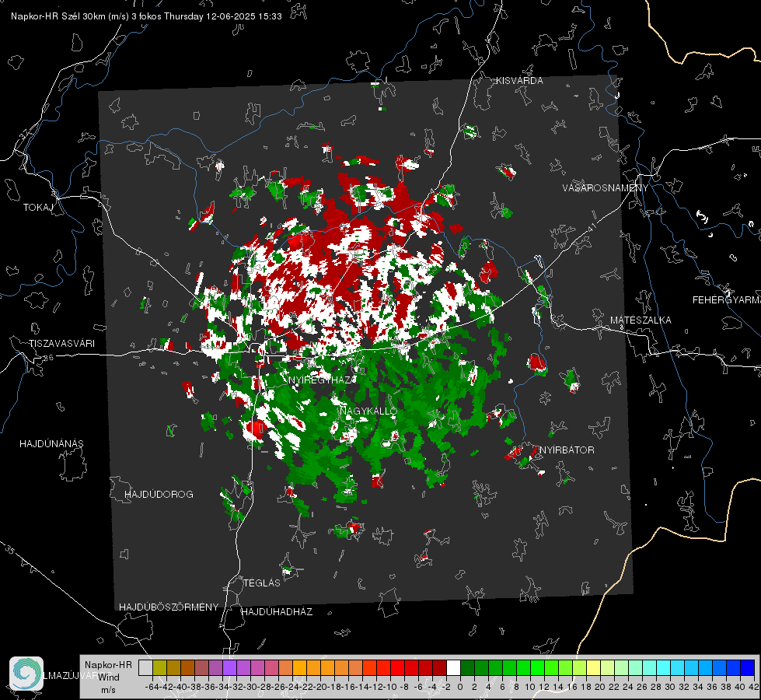Click the VÁSÁROSNAMÉNY city label
The height and width of the screenshot is (700, 761).
[x=606, y=188]
